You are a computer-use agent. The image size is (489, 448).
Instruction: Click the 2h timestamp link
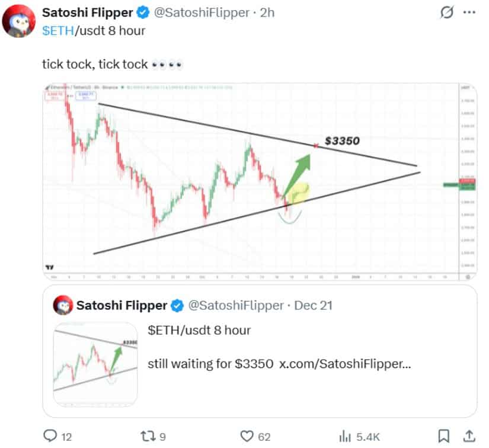pos(267,12)
